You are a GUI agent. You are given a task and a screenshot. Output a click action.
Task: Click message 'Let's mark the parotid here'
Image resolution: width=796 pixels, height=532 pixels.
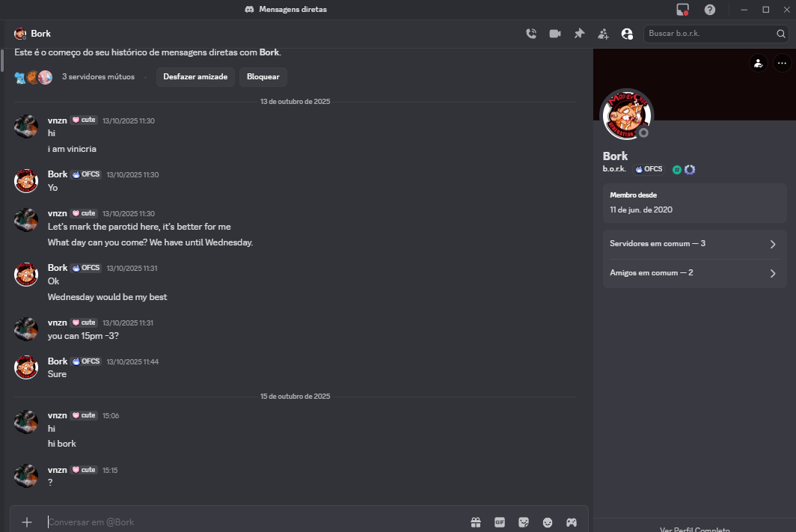pyautogui.click(x=139, y=227)
